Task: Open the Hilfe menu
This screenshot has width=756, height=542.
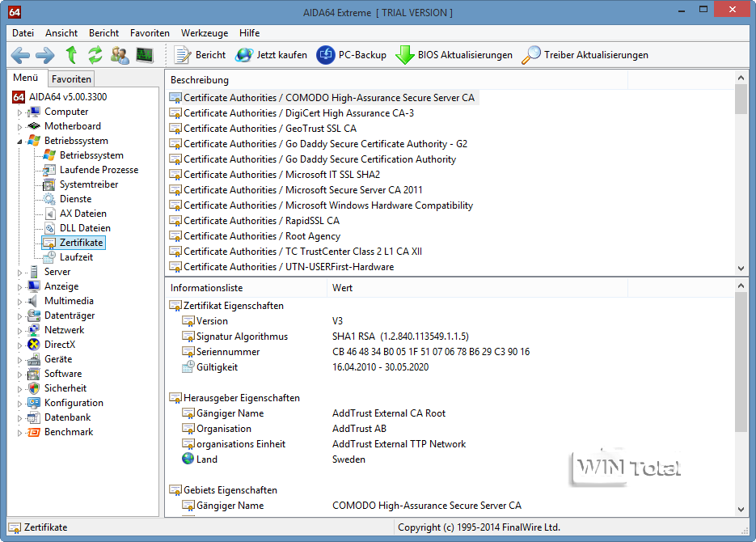Action: (x=249, y=33)
